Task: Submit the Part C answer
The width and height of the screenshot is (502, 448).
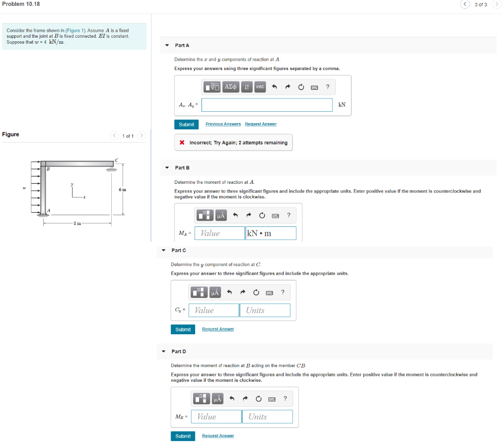Action: (x=183, y=329)
